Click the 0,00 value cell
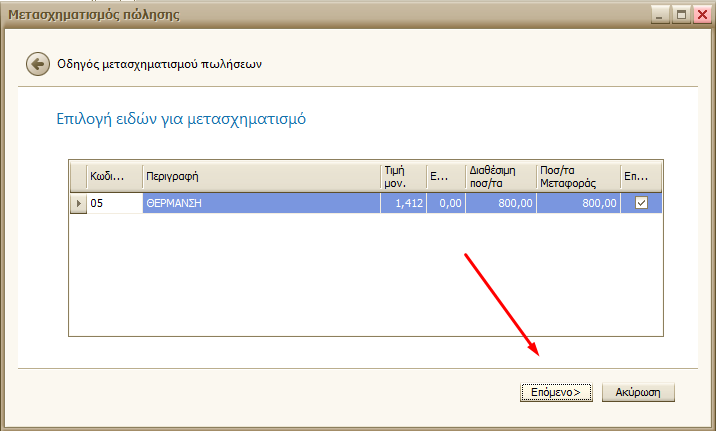This screenshot has height=431, width=716. pyautogui.click(x=445, y=203)
